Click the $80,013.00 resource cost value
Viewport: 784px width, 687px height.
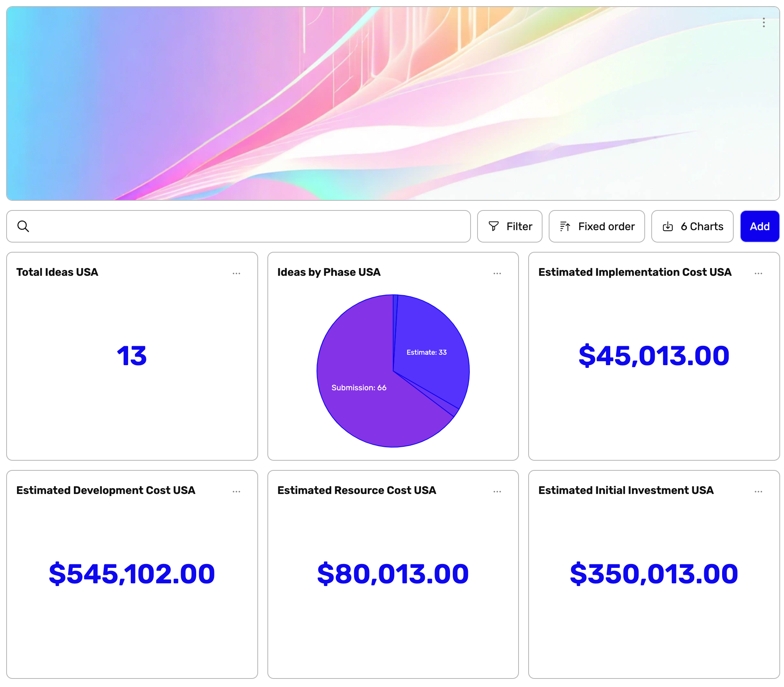coord(393,574)
